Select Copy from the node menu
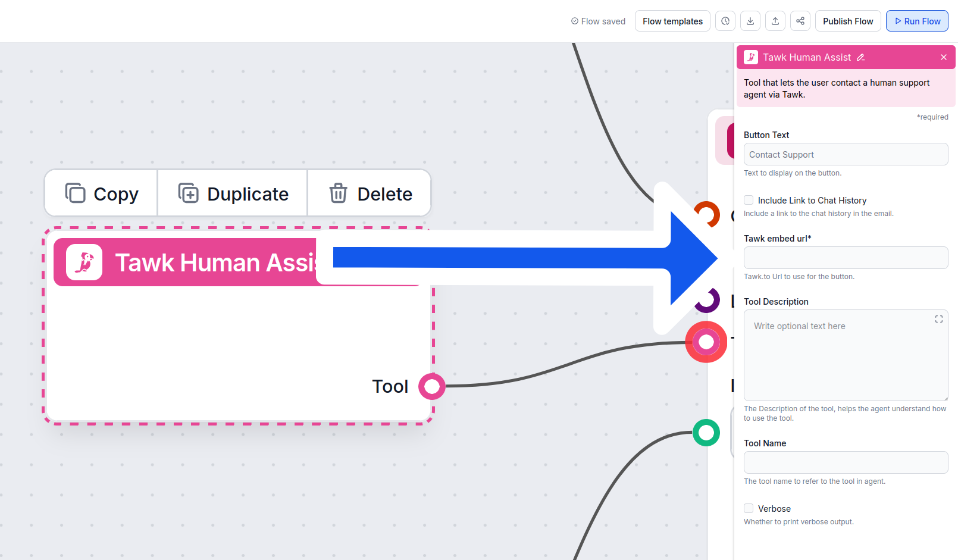The height and width of the screenshot is (560, 958). click(x=101, y=193)
